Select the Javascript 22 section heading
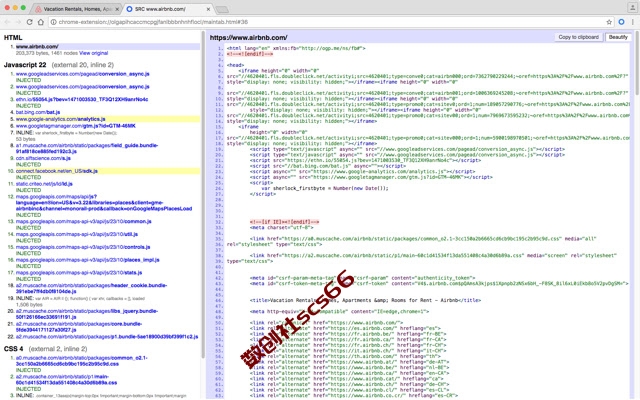 click(x=25, y=65)
